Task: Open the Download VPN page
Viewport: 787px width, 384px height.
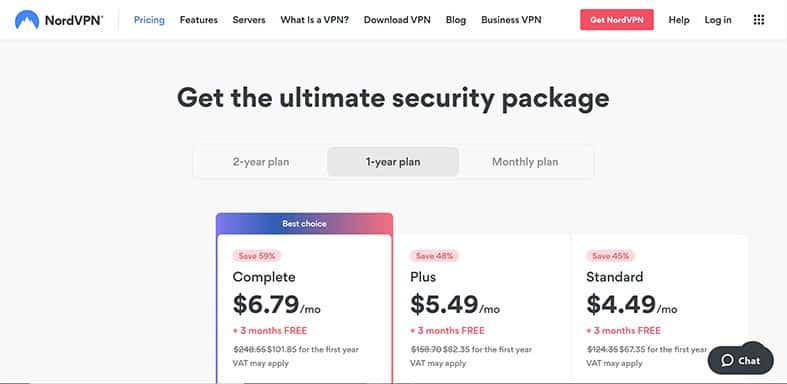Action: point(397,20)
